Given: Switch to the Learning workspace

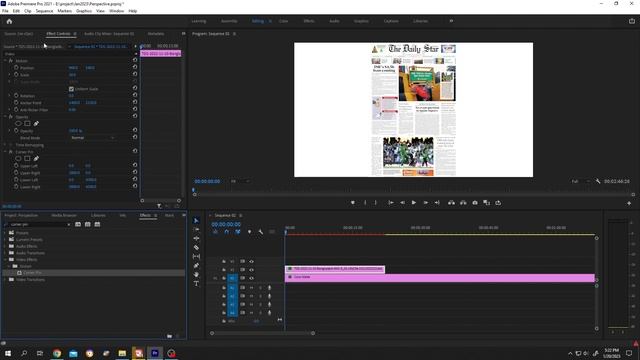Looking at the screenshot, I should tap(199, 21).
